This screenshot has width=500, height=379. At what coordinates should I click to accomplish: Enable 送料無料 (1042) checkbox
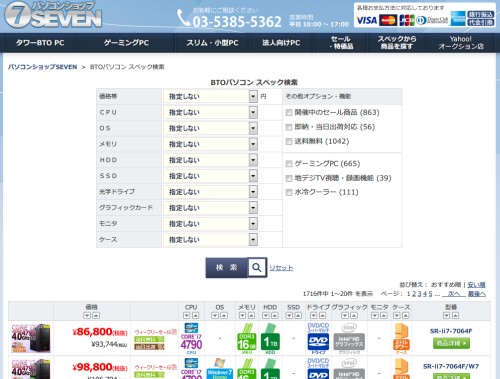pyautogui.click(x=289, y=142)
